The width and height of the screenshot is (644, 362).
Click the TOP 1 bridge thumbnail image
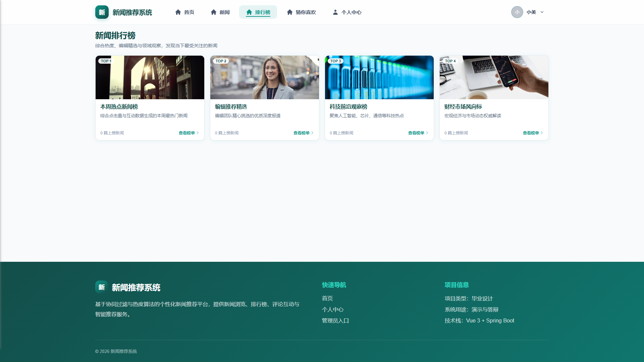pyautogui.click(x=150, y=77)
